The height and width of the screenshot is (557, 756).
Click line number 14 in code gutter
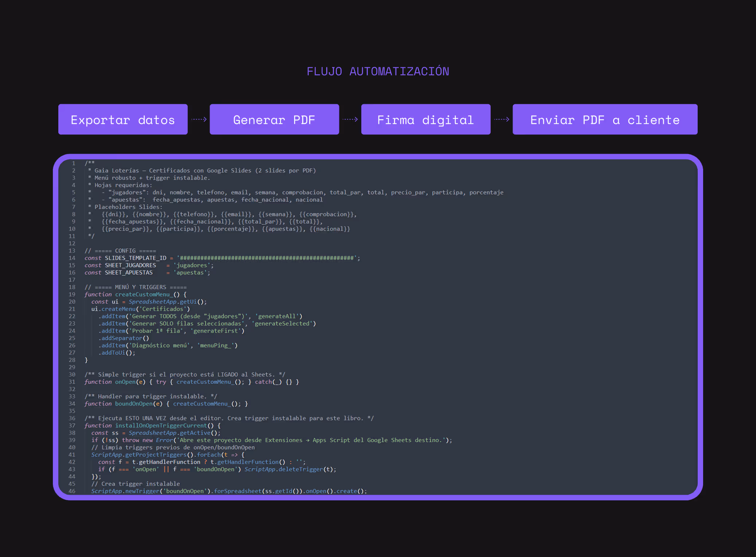[72, 258]
